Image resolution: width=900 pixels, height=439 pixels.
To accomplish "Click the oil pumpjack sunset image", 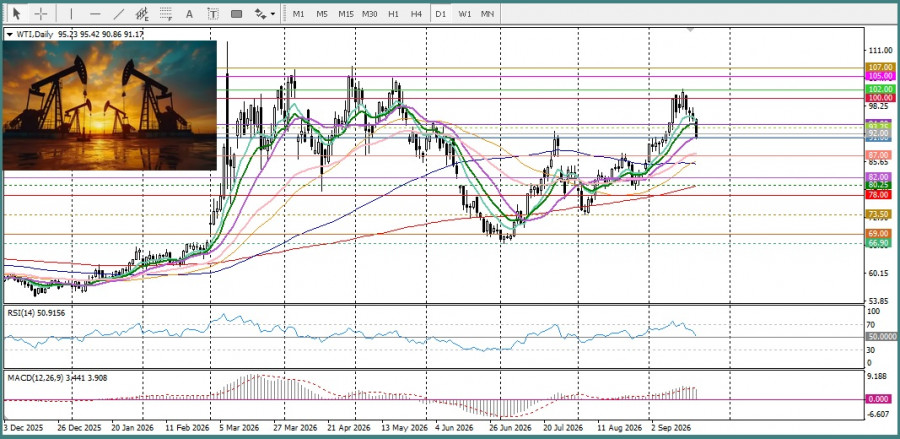I will (x=110, y=106).
